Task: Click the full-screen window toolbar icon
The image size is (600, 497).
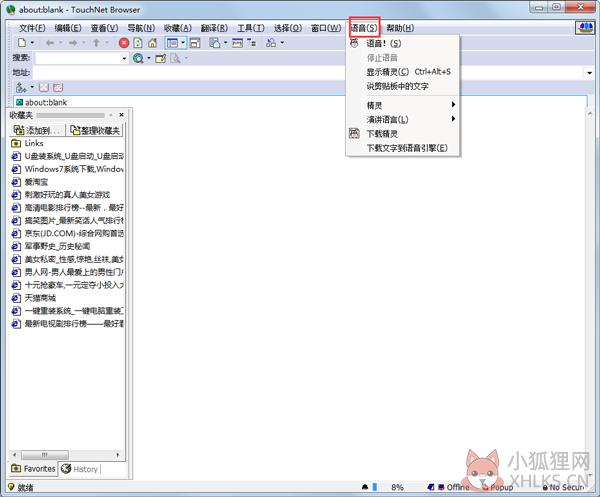Action: [195, 43]
